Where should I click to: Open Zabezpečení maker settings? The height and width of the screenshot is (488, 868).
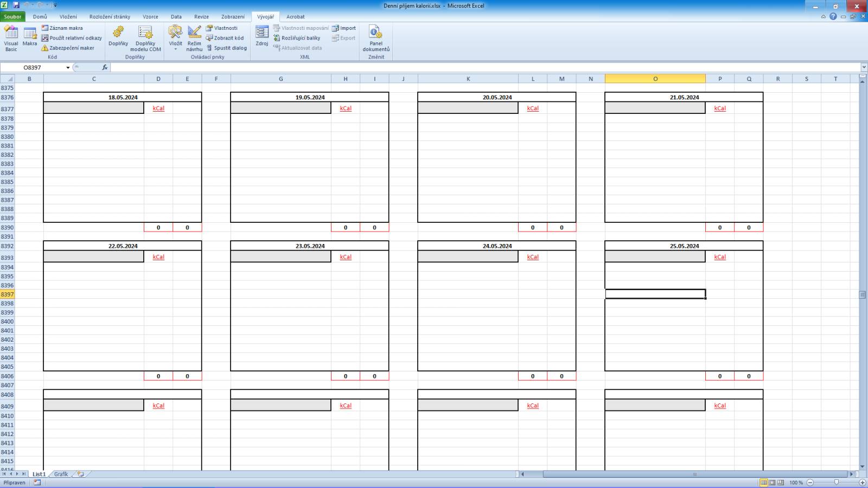coord(68,48)
